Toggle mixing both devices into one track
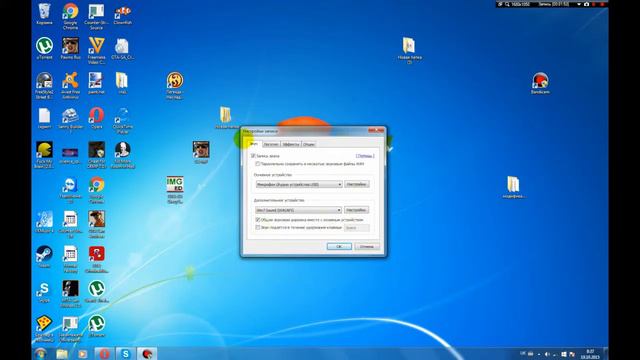Screen dimensions: 640x360 258,220
